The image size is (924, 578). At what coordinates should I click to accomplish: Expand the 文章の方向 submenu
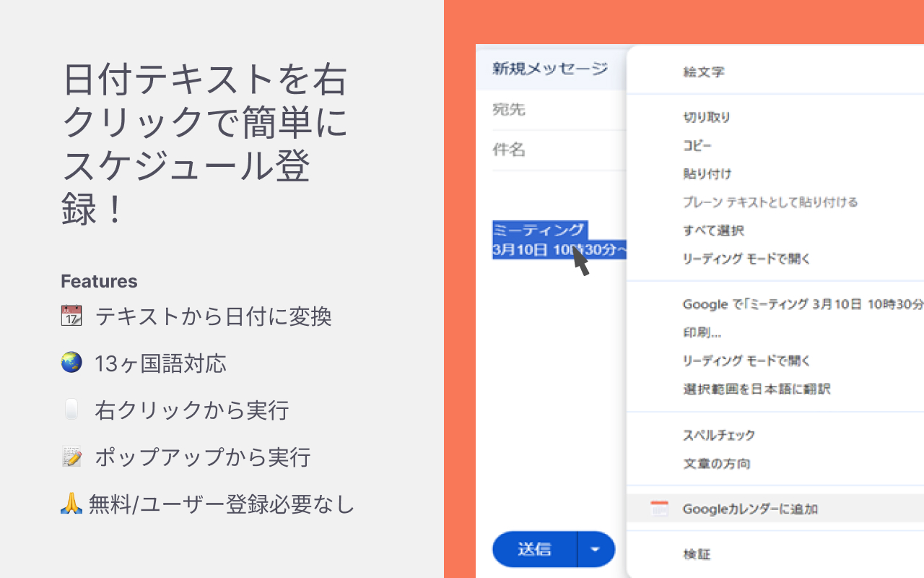coord(716,464)
